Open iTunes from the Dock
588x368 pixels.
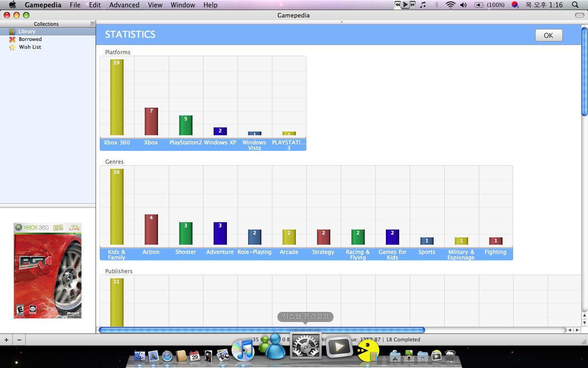243,350
